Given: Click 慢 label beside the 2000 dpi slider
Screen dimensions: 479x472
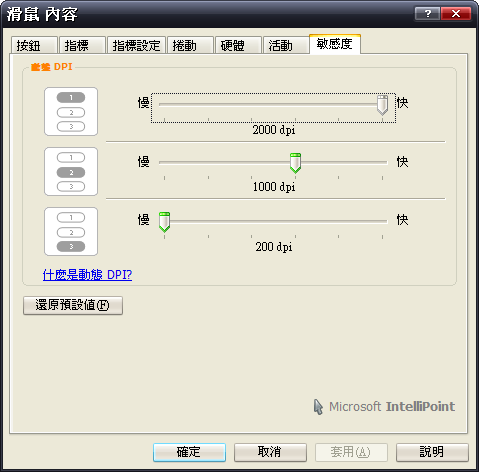Looking at the screenshot, I should pos(144,103).
